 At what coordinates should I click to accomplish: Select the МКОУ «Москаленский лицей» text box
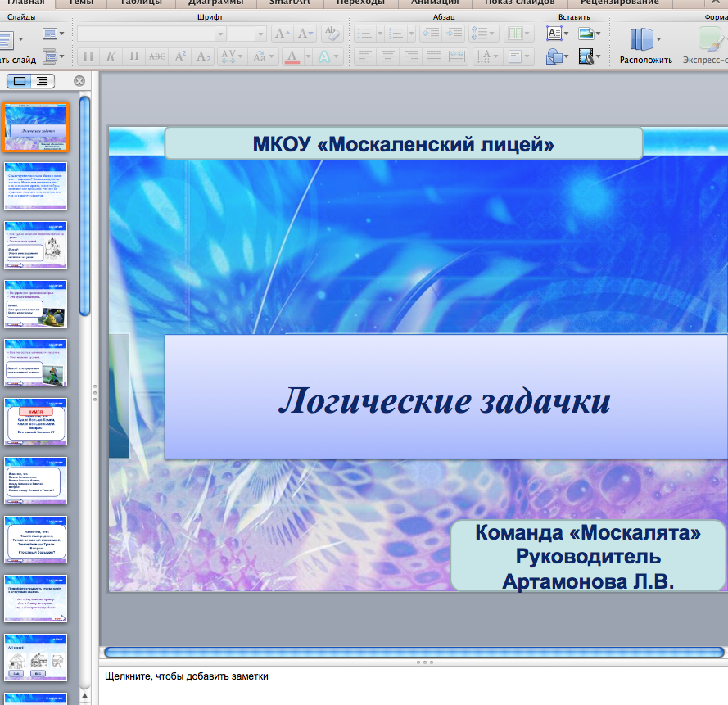404,144
